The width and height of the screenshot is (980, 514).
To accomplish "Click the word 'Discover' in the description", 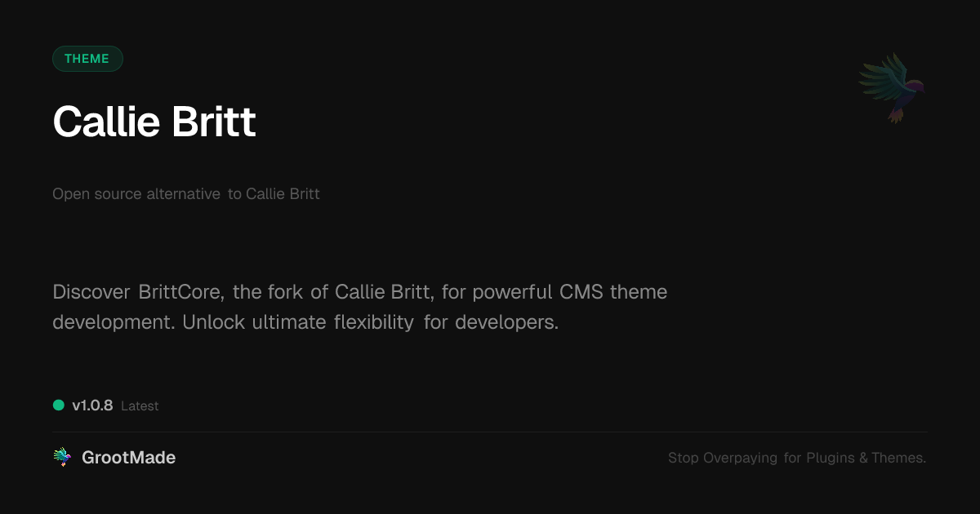I will click(x=91, y=291).
